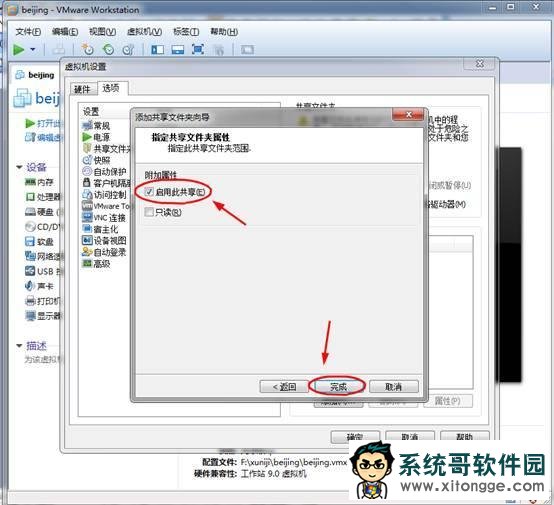The height and width of the screenshot is (505, 554).
Task: Open the 文件 menu
Action: point(28,31)
